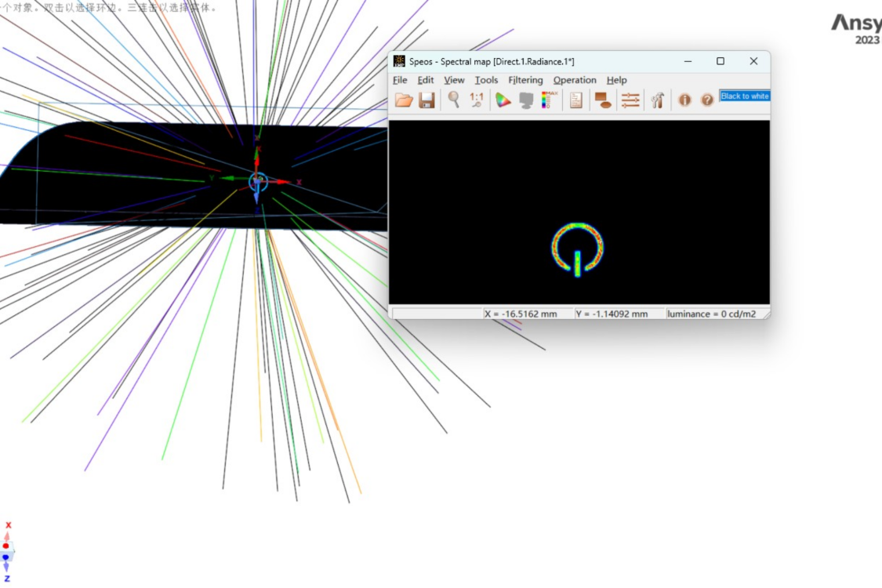Image resolution: width=882 pixels, height=588 pixels.
Task: Click the information icon in toolbar
Action: (684, 100)
